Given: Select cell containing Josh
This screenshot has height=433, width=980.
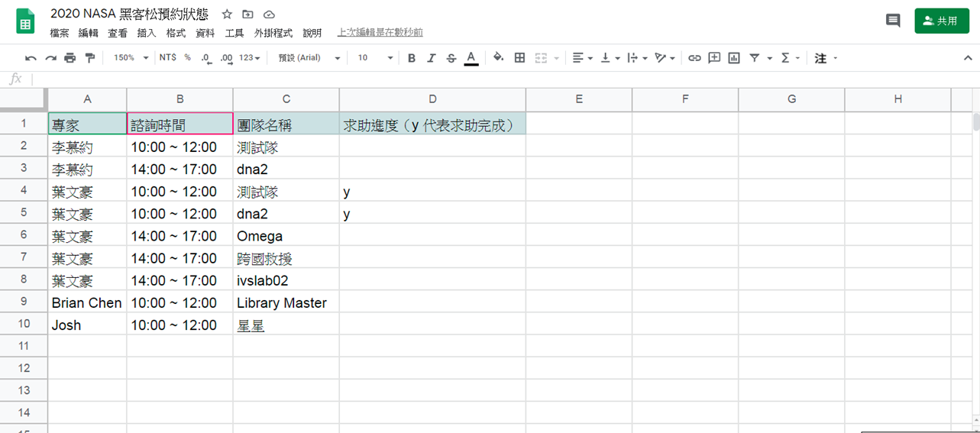Looking at the screenshot, I should point(87,325).
